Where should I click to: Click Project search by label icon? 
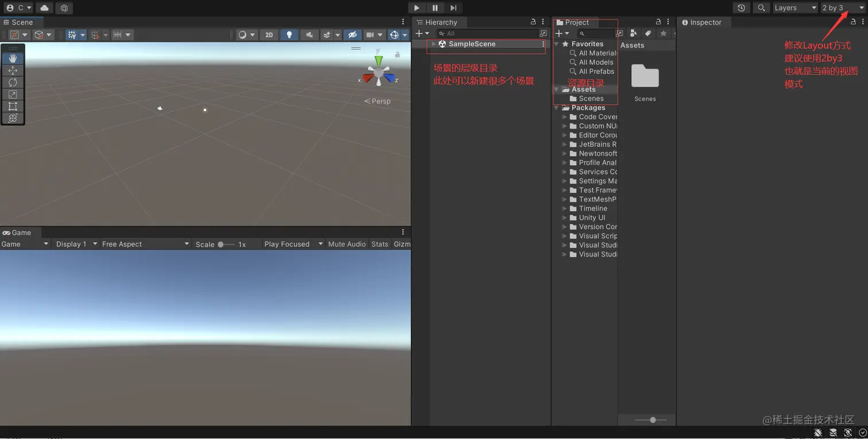click(x=648, y=33)
